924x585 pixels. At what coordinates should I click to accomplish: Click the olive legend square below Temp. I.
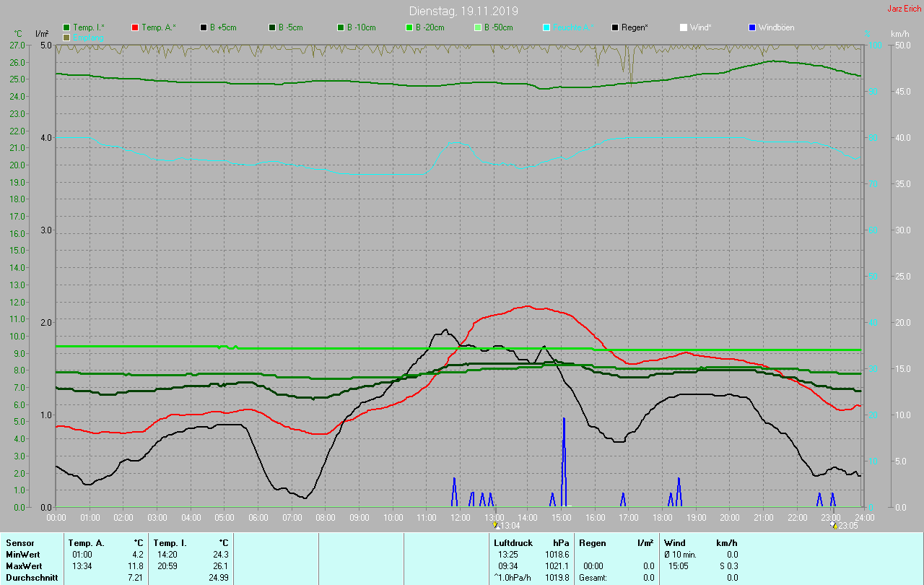[66, 37]
